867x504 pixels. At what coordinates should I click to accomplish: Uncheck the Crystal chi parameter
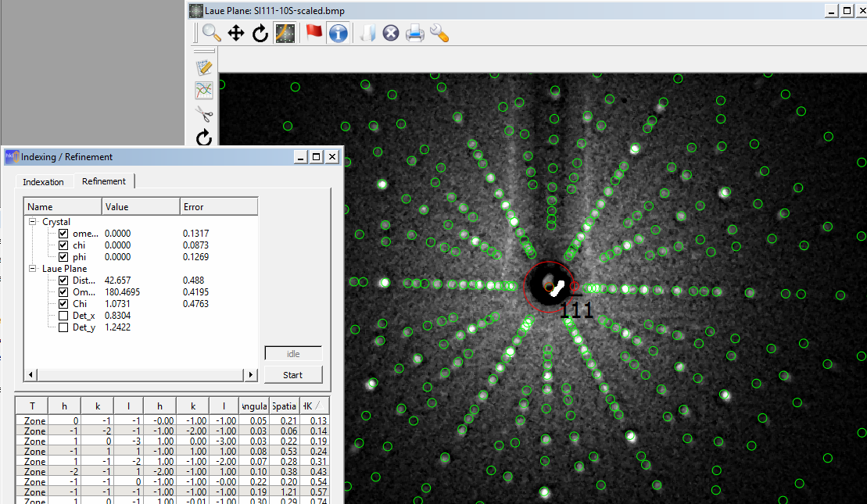pos(63,245)
